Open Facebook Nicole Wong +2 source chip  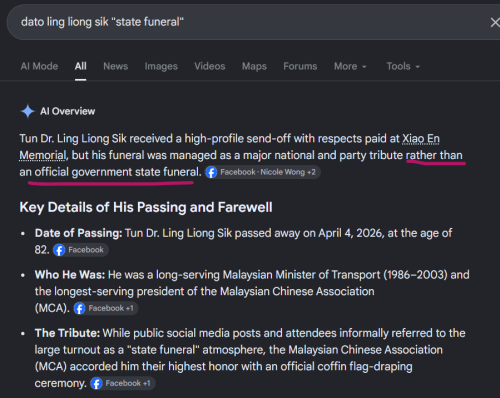tap(262, 172)
